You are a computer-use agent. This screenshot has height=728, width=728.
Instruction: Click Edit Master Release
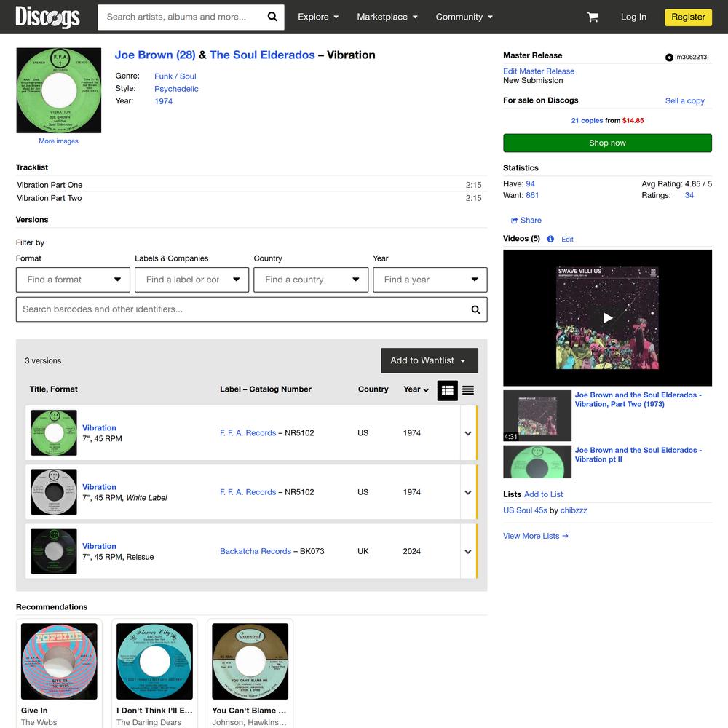(x=539, y=71)
